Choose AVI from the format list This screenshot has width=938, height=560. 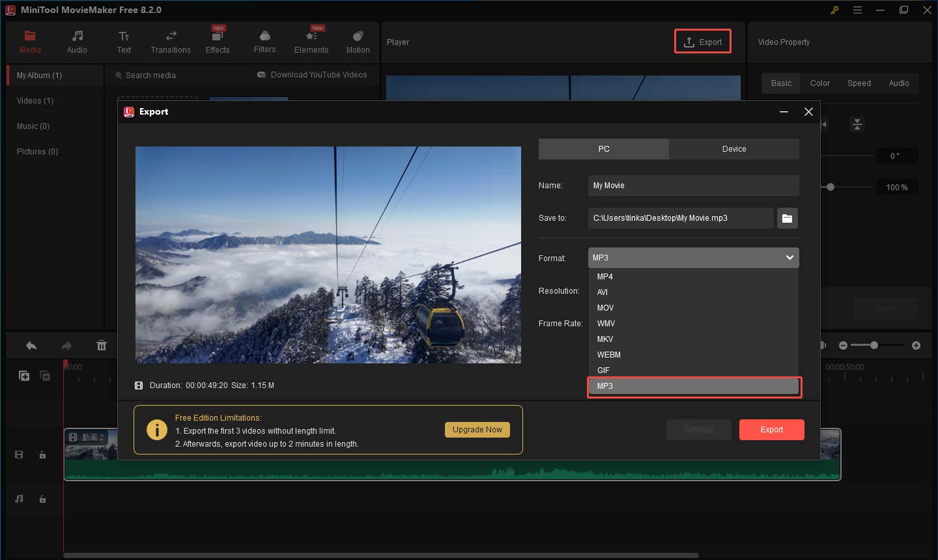click(693, 292)
